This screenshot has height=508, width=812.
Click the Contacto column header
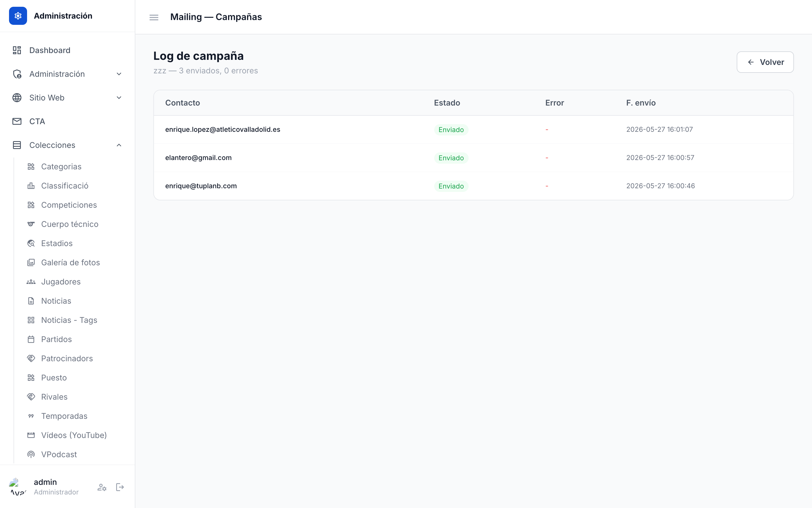(182, 103)
